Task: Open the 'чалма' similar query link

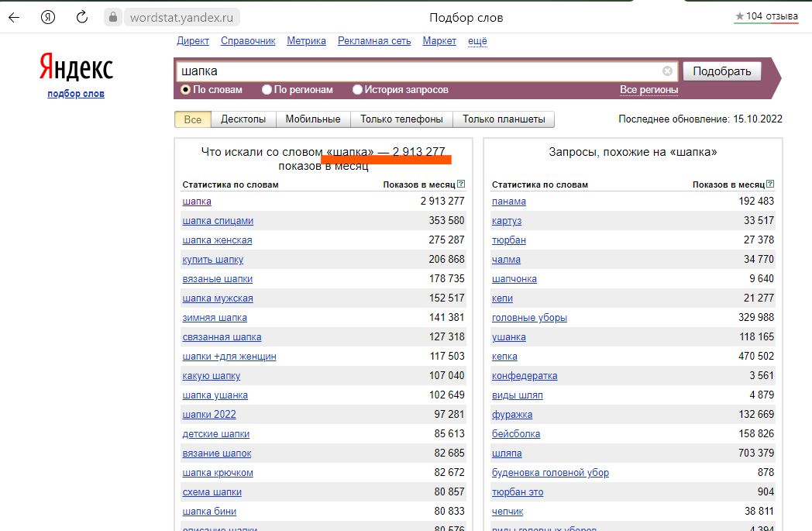Action: coord(507,260)
